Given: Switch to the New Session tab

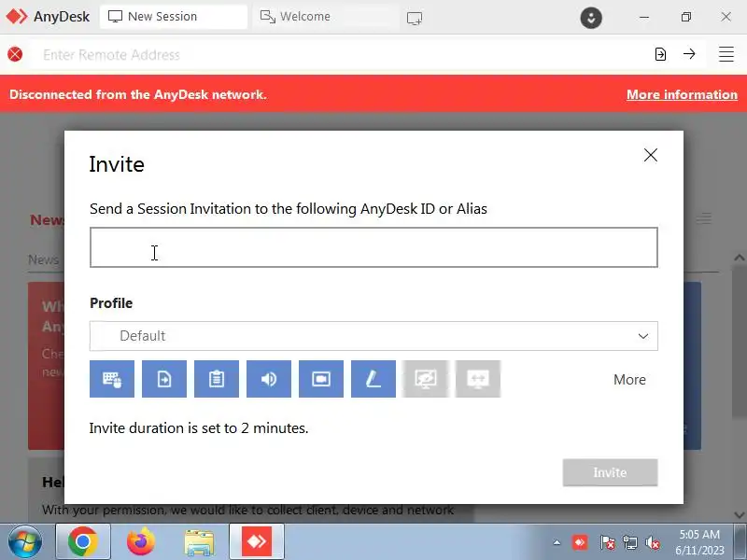Looking at the screenshot, I should pos(174,17).
